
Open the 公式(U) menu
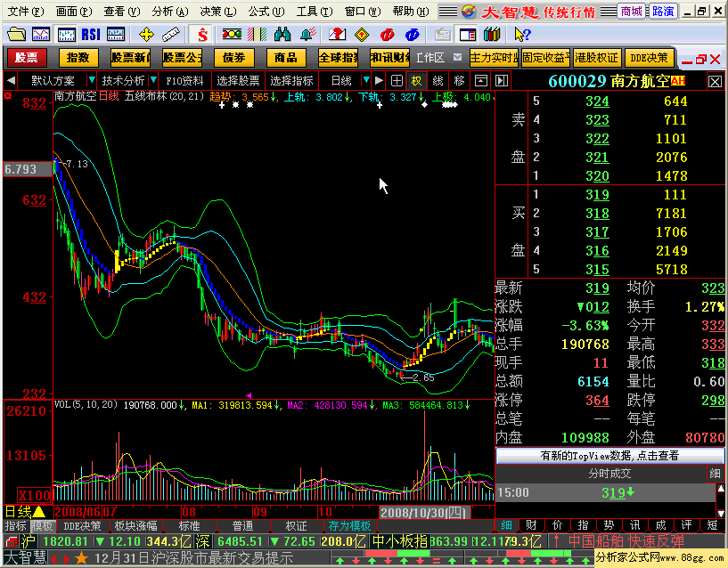point(266,12)
